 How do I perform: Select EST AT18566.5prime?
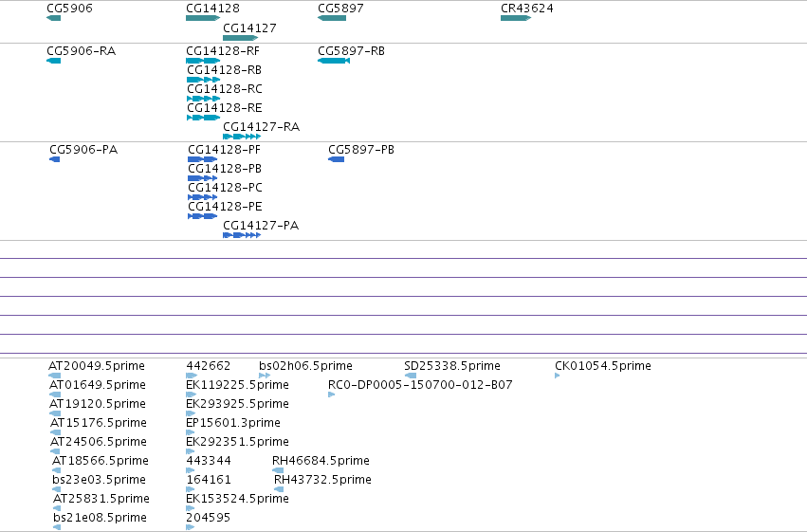[57, 470]
